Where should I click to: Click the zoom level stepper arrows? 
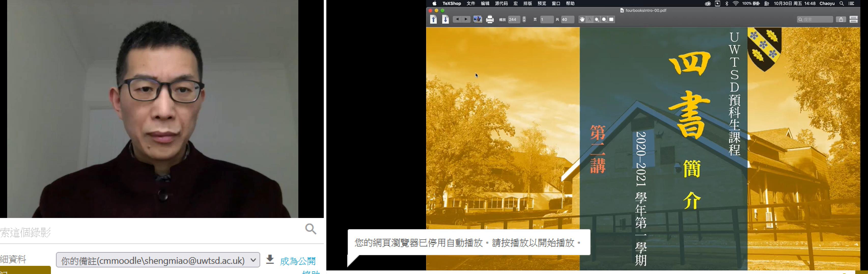point(524,20)
